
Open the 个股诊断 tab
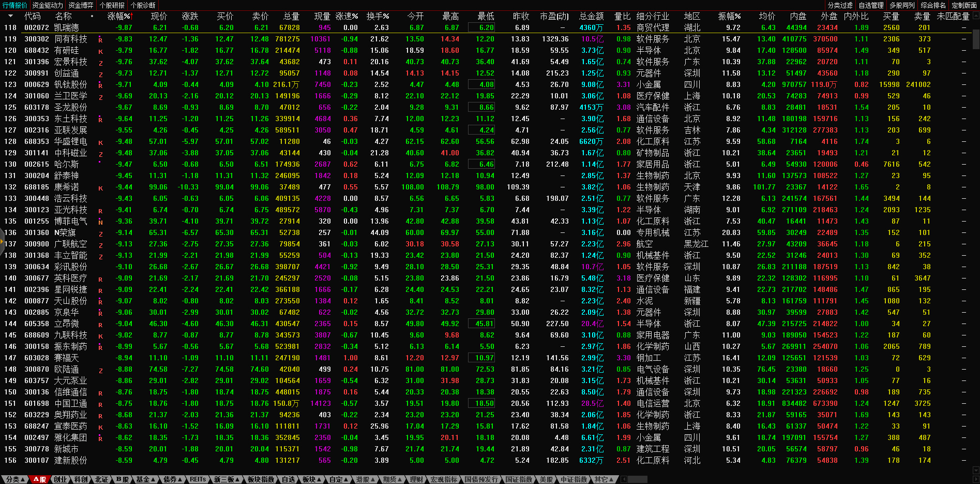coord(143,5)
